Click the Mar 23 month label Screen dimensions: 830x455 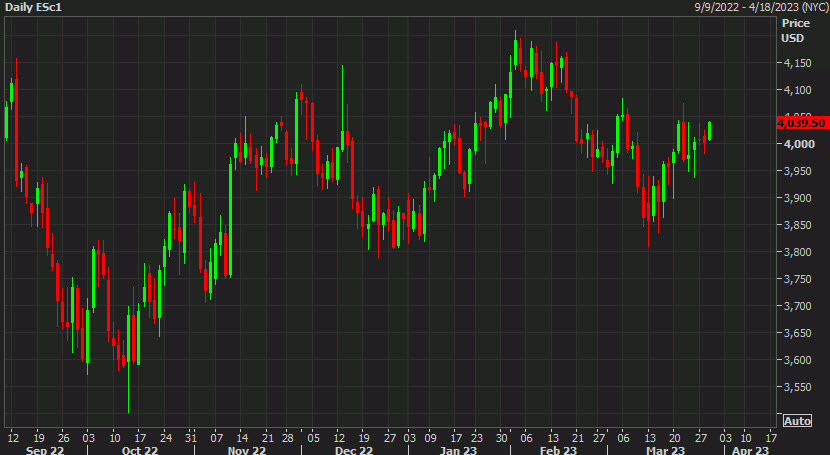(x=665, y=450)
